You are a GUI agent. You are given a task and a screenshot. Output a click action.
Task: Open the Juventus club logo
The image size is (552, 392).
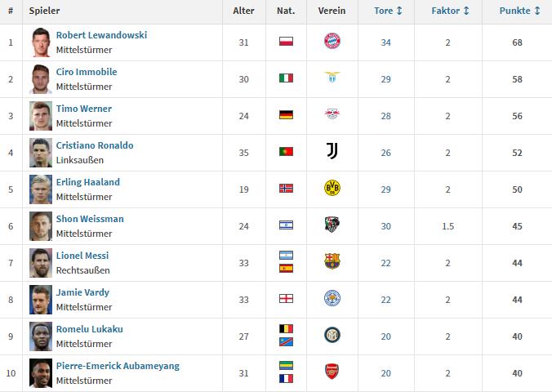pyautogui.click(x=332, y=151)
